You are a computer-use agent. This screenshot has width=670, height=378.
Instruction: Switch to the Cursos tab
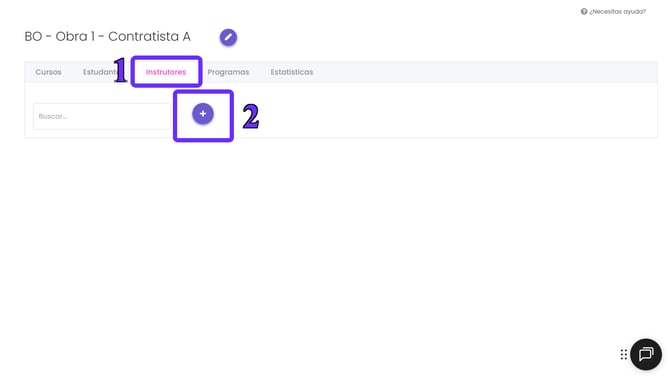(48, 72)
